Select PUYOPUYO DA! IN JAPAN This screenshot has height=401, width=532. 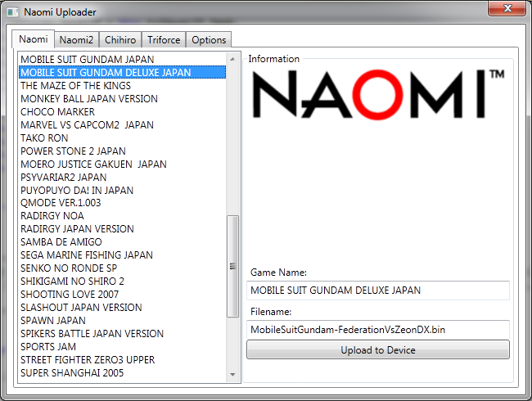(x=122, y=190)
